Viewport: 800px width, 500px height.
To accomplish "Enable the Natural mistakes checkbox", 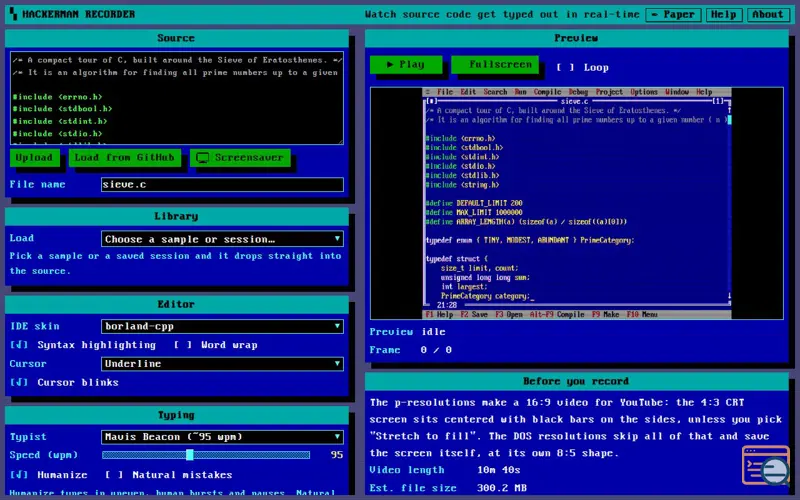I will [x=114, y=474].
